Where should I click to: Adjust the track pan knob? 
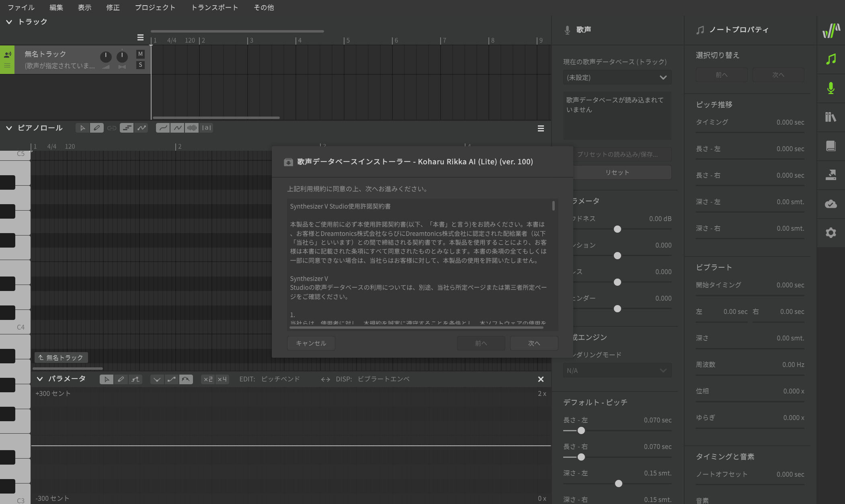click(122, 57)
